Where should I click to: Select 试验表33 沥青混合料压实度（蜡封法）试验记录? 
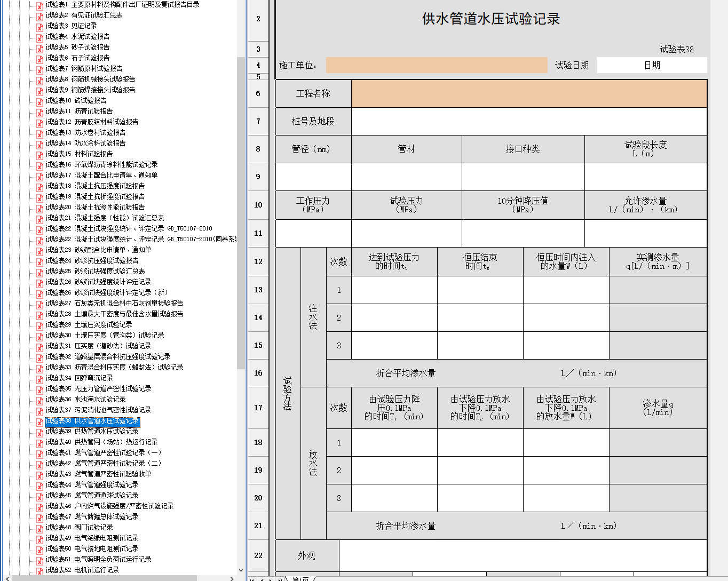pyautogui.click(x=114, y=367)
